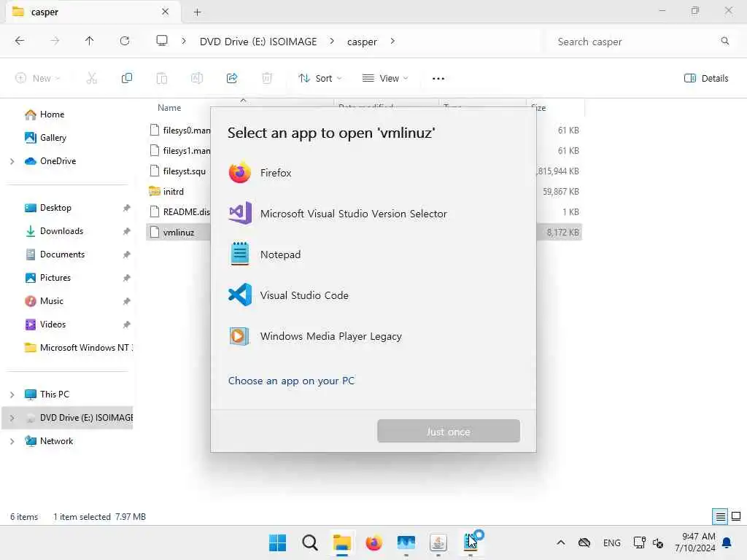Select Visual Studio Code app
The height and width of the screenshot is (560, 747).
373,295
